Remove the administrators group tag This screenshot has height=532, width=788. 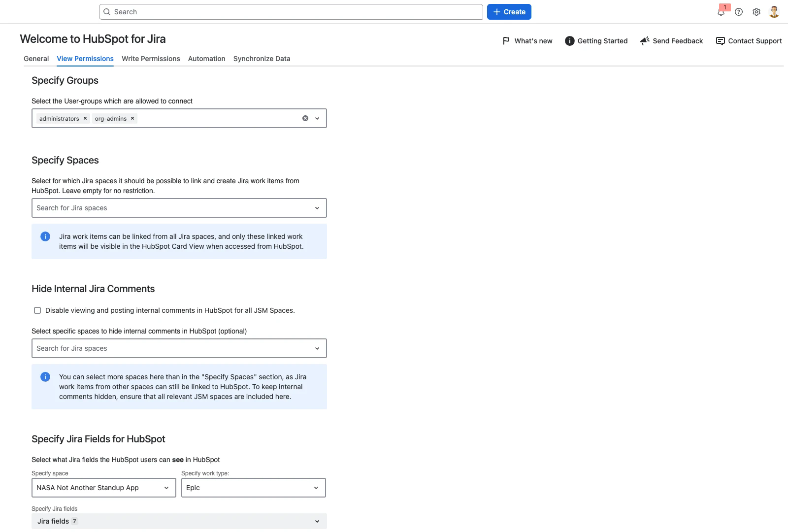85,118
